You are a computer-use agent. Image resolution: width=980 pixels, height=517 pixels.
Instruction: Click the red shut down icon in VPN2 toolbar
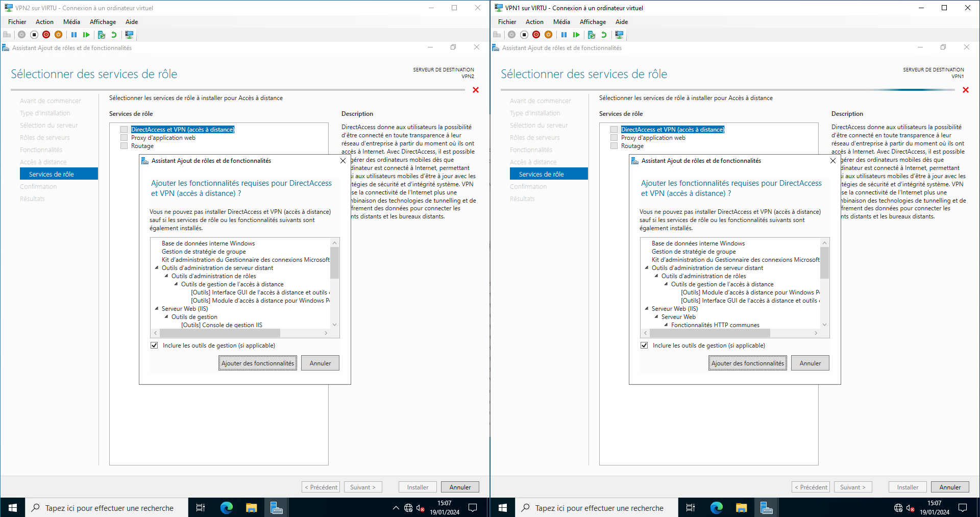(x=46, y=35)
